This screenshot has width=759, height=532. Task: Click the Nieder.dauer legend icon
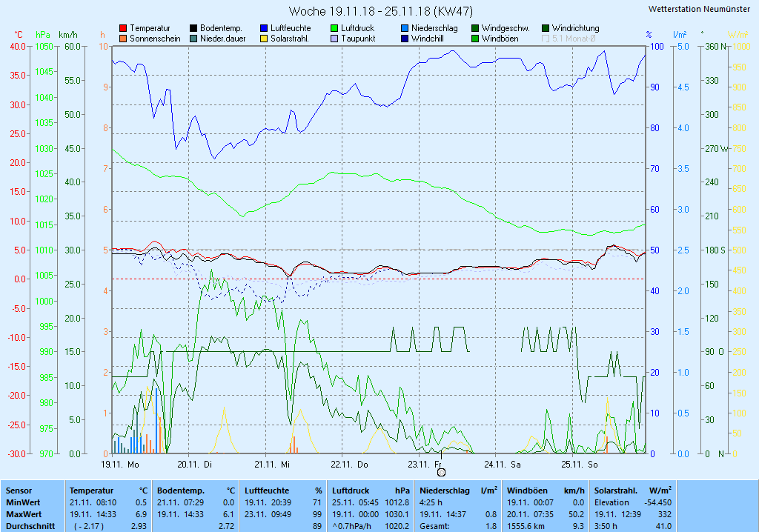point(193,39)
